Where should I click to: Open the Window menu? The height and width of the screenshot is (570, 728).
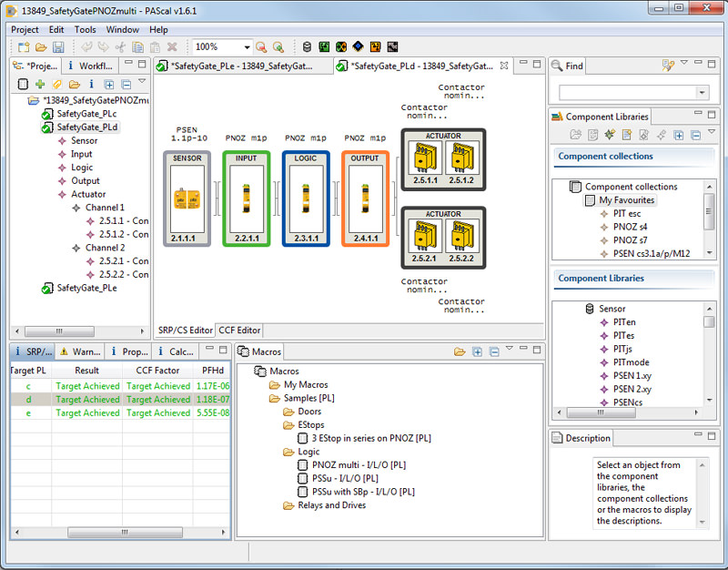coord(123,29)
